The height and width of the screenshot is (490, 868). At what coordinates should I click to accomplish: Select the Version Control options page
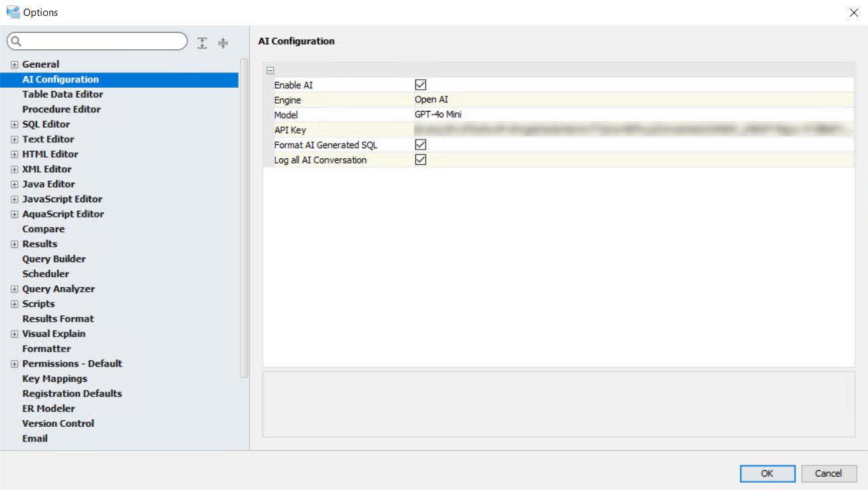pyautogui.click(x=58, y=424)
